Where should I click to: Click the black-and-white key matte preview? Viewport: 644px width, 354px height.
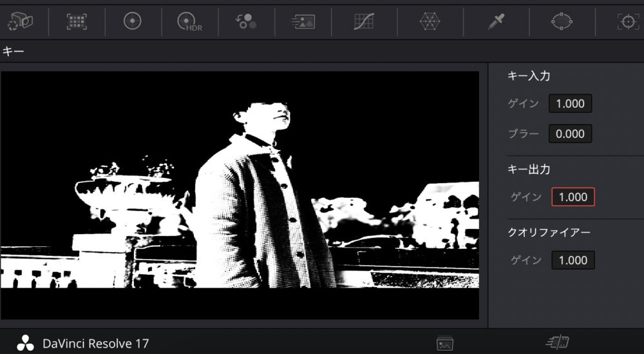[x=240, y=193]
